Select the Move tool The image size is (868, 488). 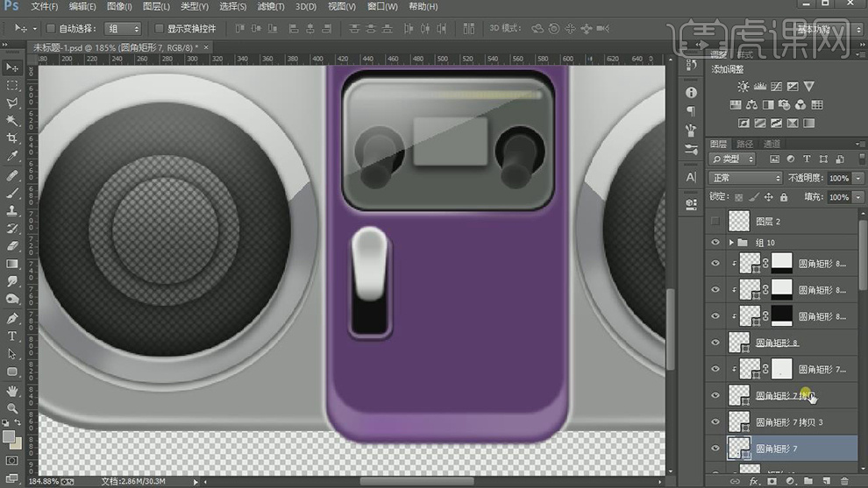12,67
